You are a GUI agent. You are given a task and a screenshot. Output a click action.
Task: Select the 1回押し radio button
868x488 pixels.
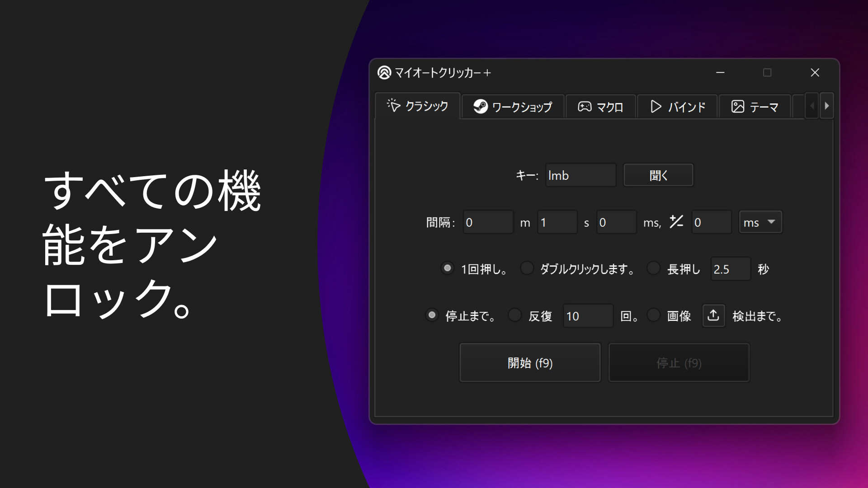click(447, 268)
